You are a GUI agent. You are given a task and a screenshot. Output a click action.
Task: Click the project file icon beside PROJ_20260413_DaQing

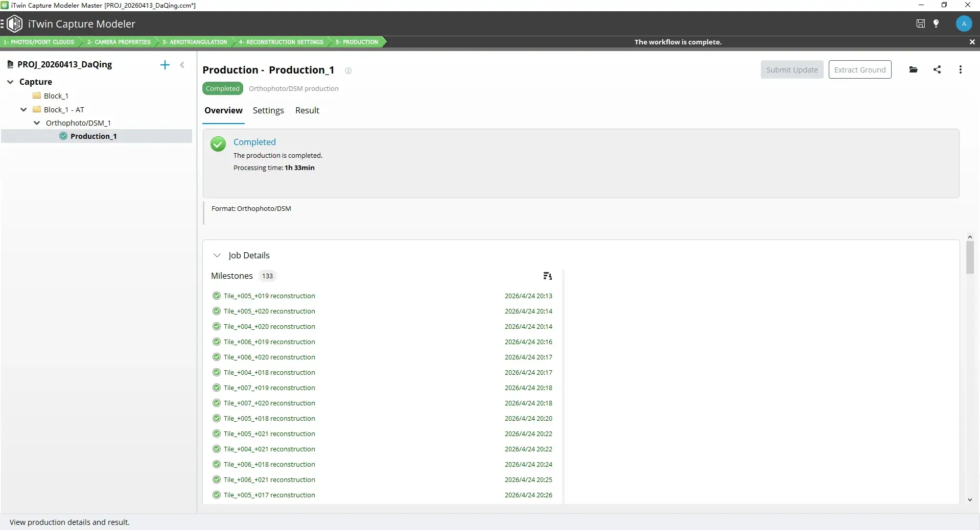pyautogui.click(x=10, y=64)
